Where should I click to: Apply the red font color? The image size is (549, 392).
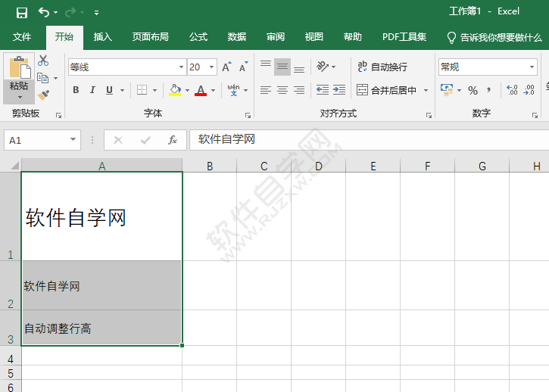pos(201,90)
